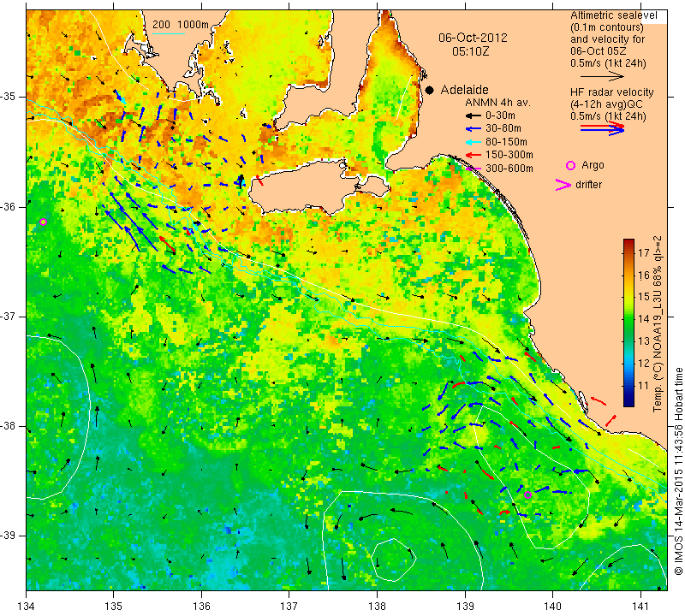Click the 'Altimetric sealevel' heading text
This screenshot has width=685, height=616.
coord(613,15)
